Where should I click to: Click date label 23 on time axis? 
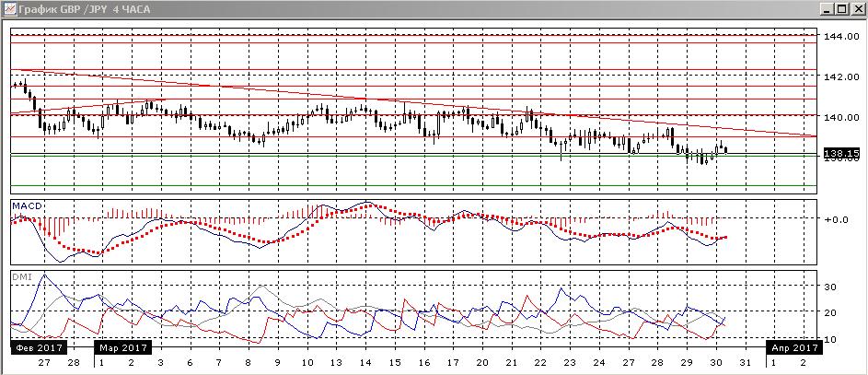pyautogui.click(x=570, y=363)
